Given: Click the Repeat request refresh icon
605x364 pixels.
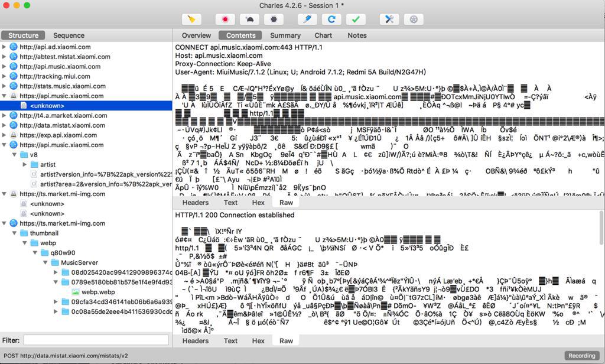Looking at the screenshot, I should 331,19.
